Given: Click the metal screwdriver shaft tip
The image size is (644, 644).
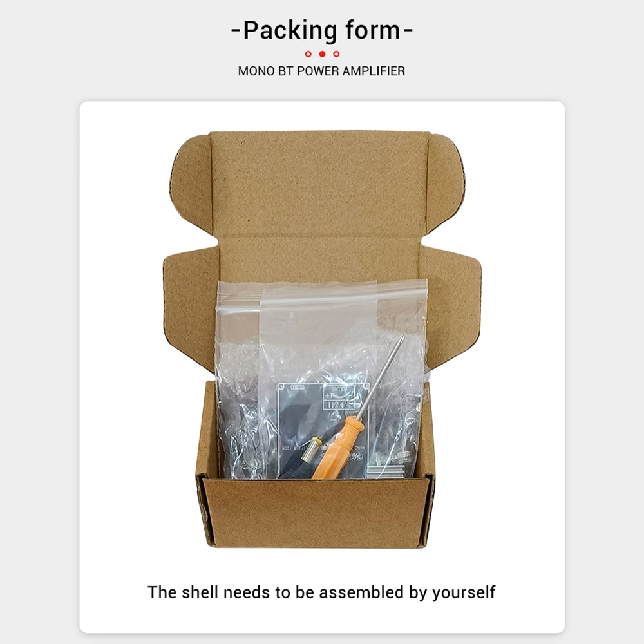Looking at the screenshot, I should point(401,339).
